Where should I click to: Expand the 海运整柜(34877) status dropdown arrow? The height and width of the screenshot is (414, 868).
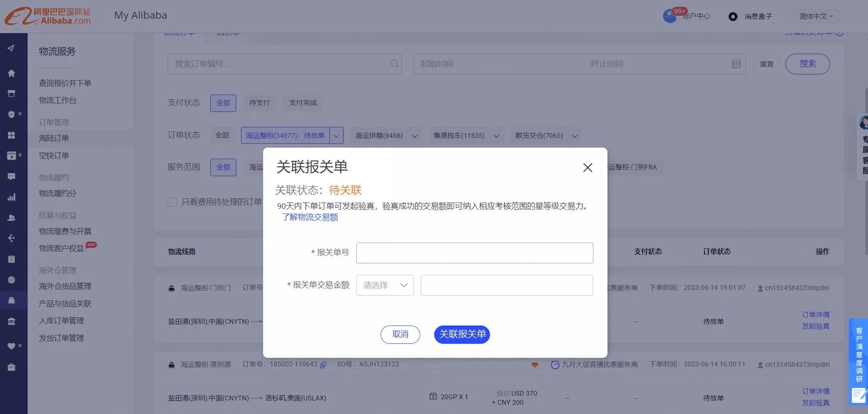click(x=337, y=136)
